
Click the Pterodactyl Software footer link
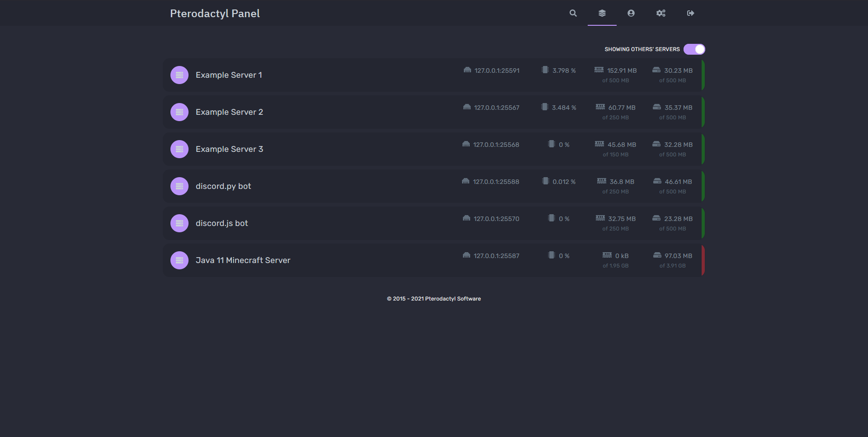click(453, 299)
